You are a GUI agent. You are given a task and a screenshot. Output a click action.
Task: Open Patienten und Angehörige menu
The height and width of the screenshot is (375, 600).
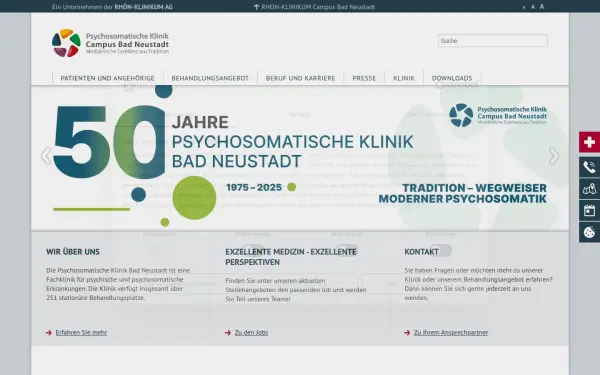(x=108, y=78)
